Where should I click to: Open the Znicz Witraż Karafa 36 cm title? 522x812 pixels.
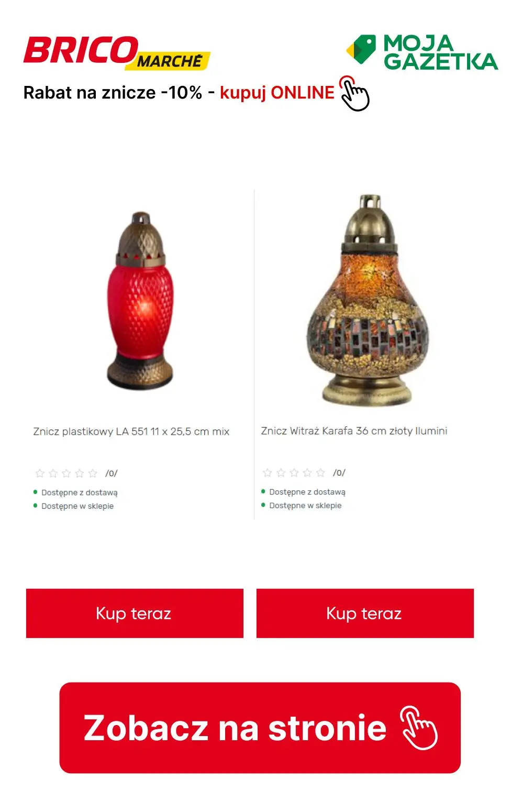354,431
